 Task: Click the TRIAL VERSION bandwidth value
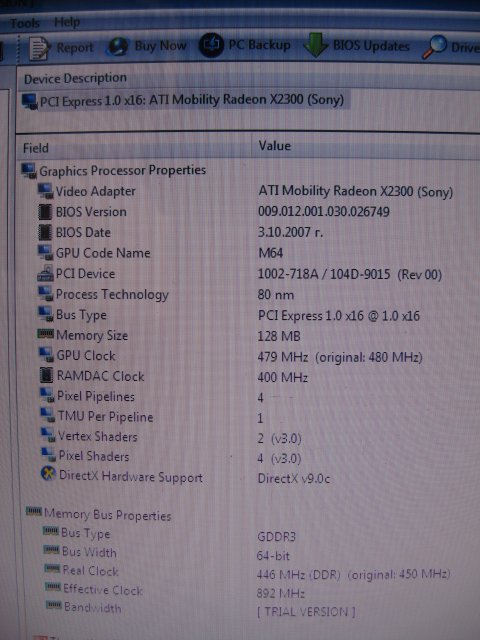tap(306, 611)
